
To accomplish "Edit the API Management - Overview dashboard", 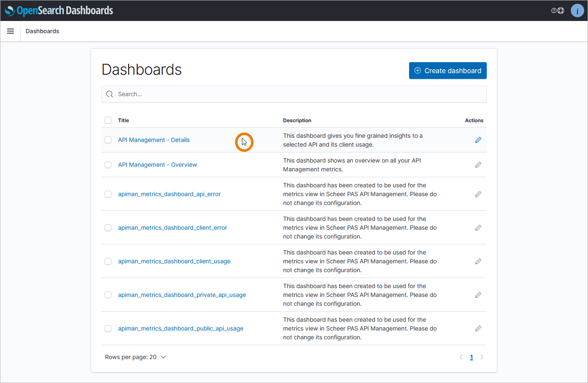I will (478, 165).
